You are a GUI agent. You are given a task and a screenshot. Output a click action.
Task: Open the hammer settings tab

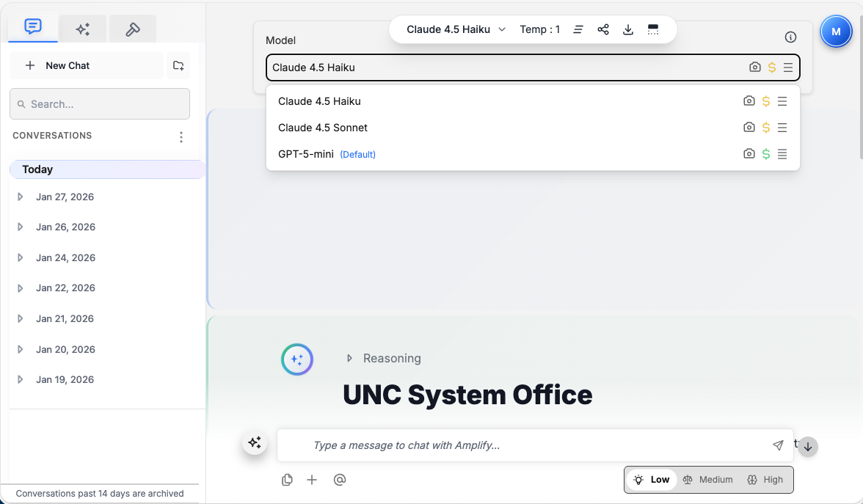pyautogui.click(x=133, y=29)
